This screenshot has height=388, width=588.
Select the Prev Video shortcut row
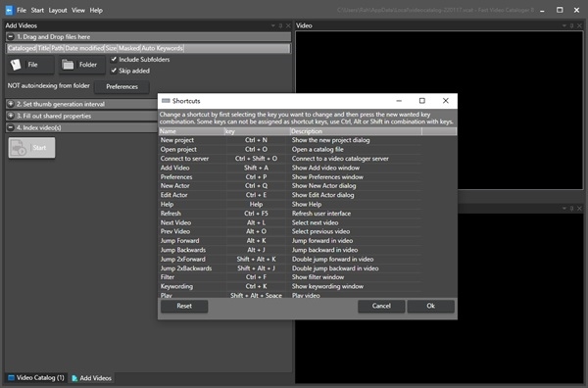click(290, 231)
